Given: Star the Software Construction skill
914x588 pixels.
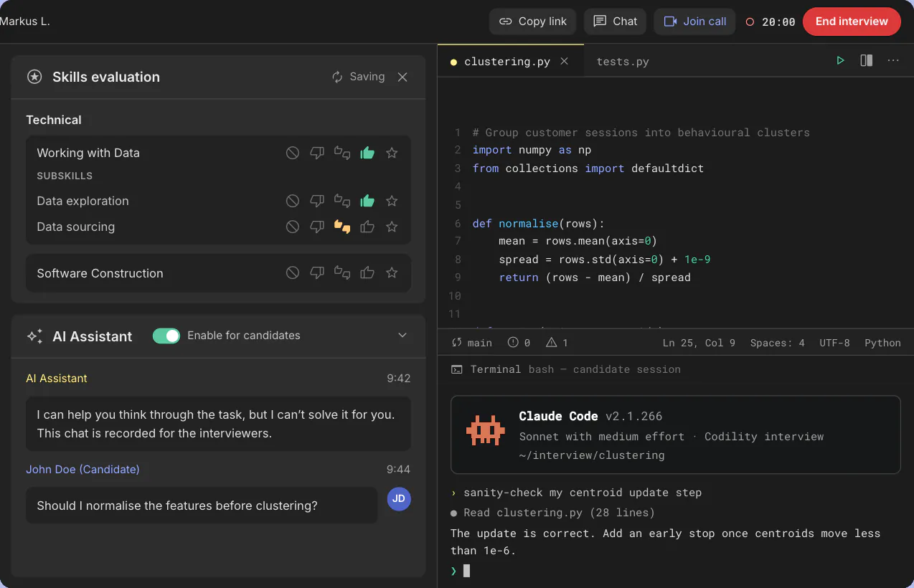Looking at the screenshot, I should click(x=392, y=272).
